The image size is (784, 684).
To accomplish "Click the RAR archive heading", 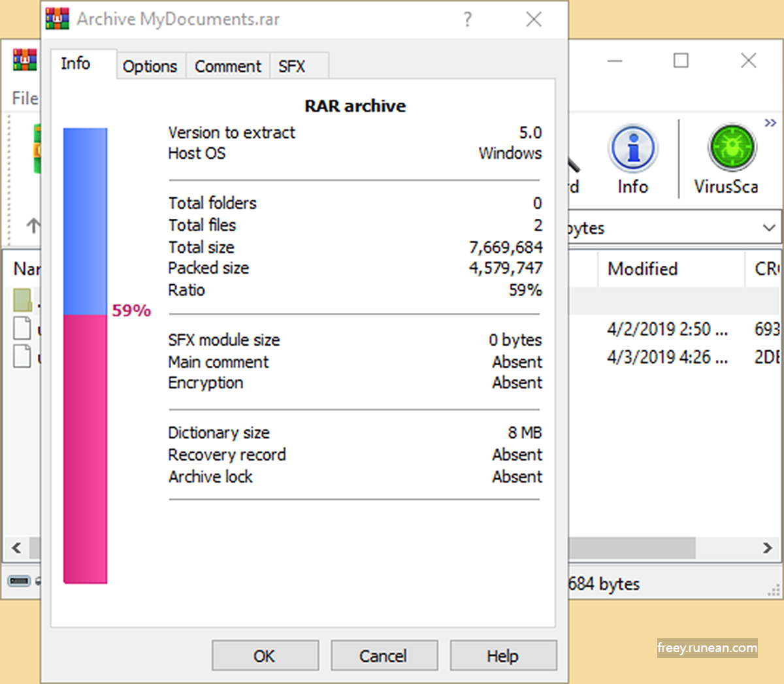I will [355, 106].
